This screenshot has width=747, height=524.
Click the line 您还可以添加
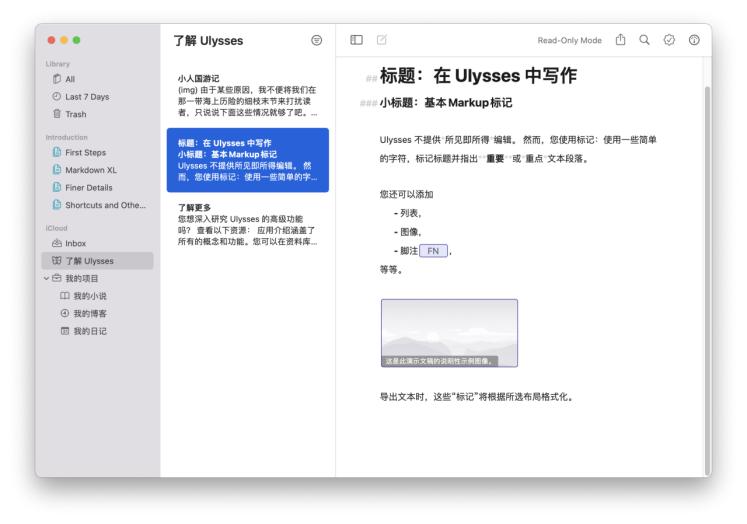tap(406, 194)
